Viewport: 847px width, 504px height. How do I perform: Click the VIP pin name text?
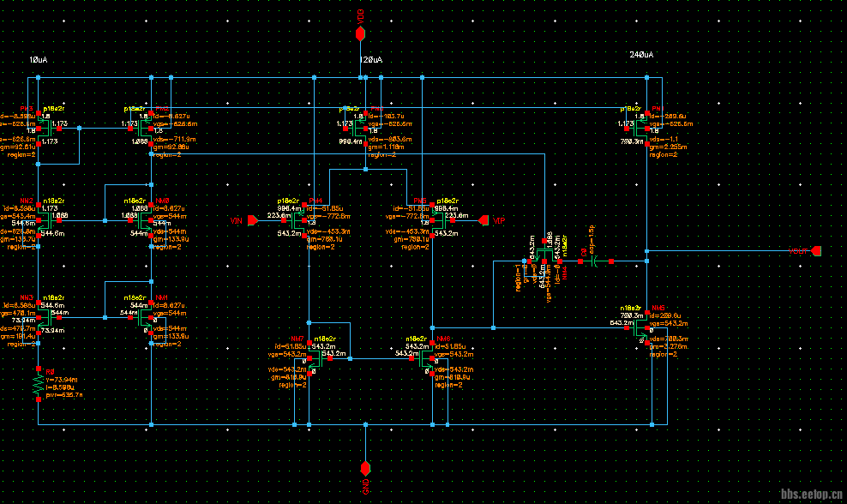[499, 221]
